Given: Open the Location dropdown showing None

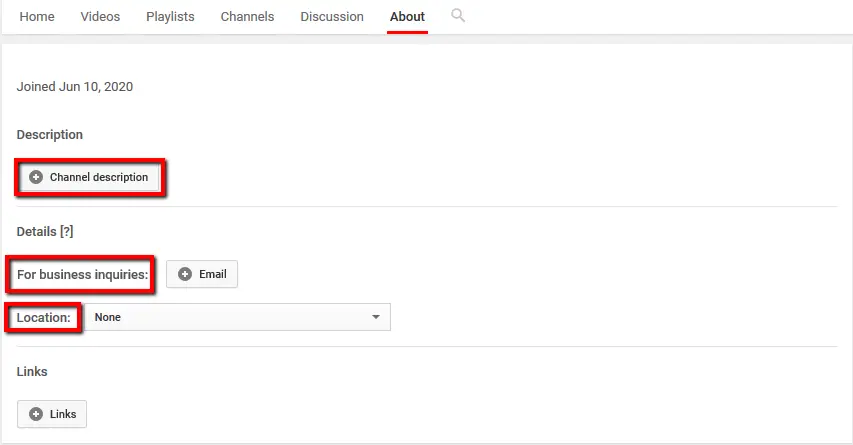Looking at the screenshot, I should [237, 317].
